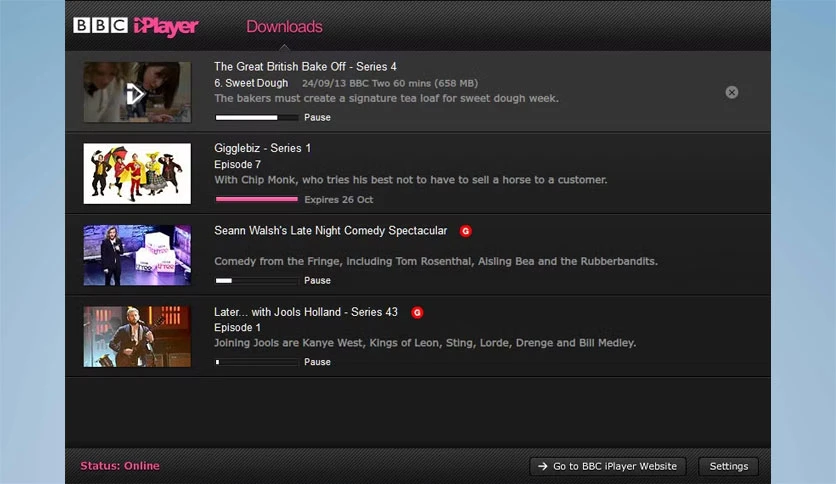Open Later... with Jools Holland title

click(306, 312)
